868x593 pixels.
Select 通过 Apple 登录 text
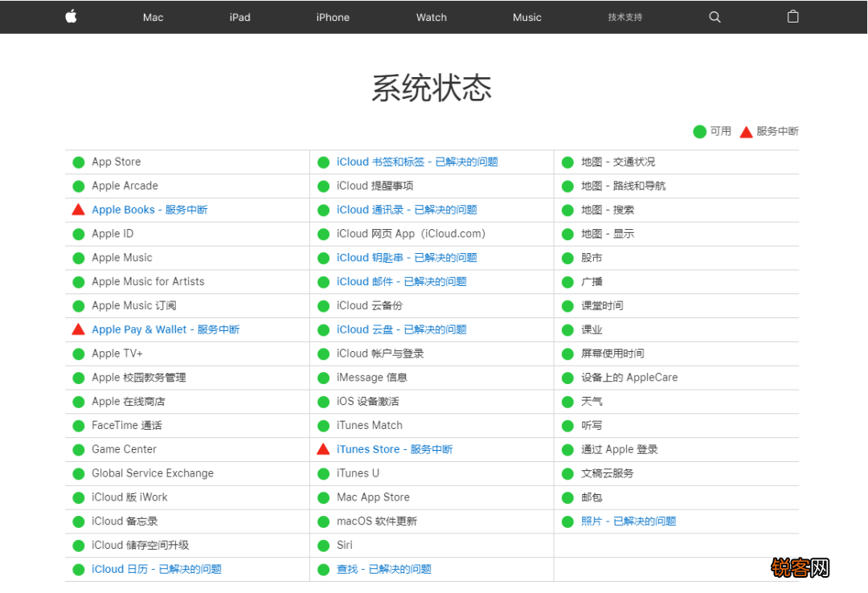(x=620, y=449)
